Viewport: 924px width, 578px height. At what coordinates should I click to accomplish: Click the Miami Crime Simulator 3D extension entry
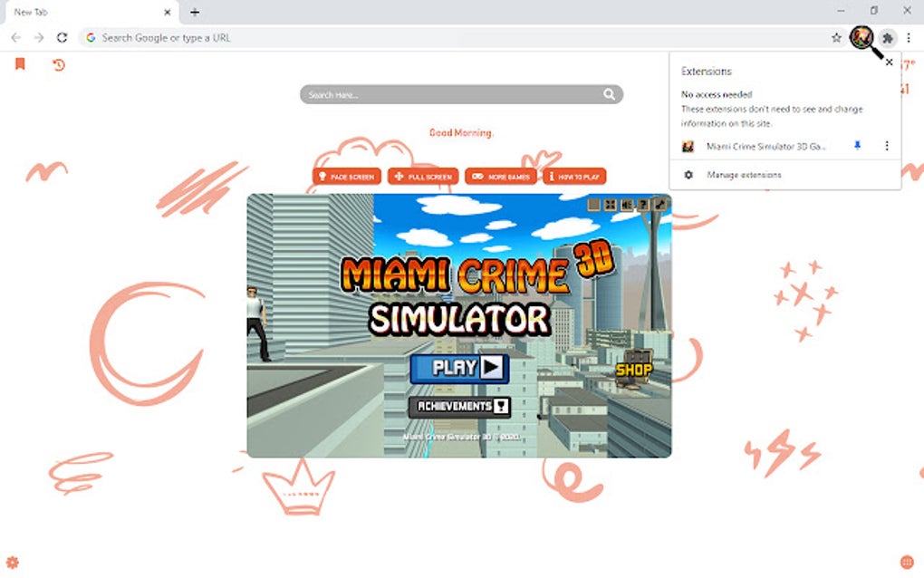pyautogui.click(x=765, y=146)
